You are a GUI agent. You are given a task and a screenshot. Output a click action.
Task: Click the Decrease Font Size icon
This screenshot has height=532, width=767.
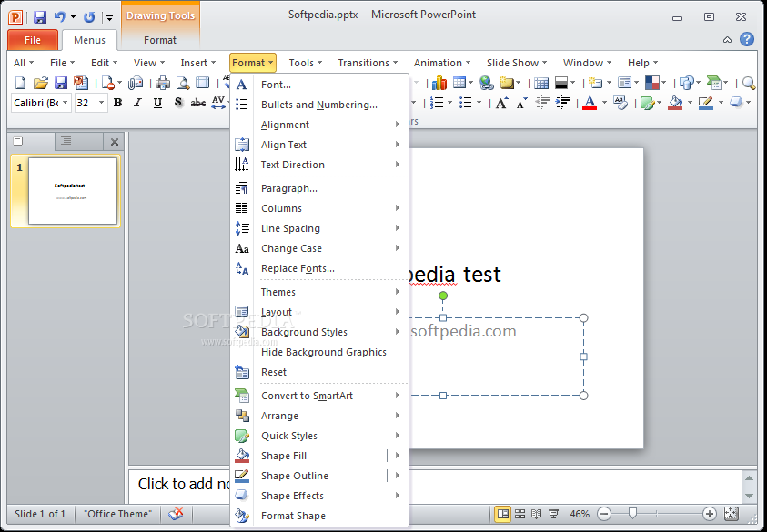click(x=521, y=103)
